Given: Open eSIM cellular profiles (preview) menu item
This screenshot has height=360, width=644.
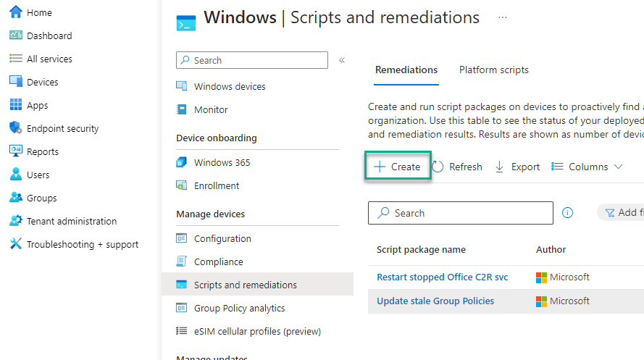Looking at the screenshot, I should 257,331.
